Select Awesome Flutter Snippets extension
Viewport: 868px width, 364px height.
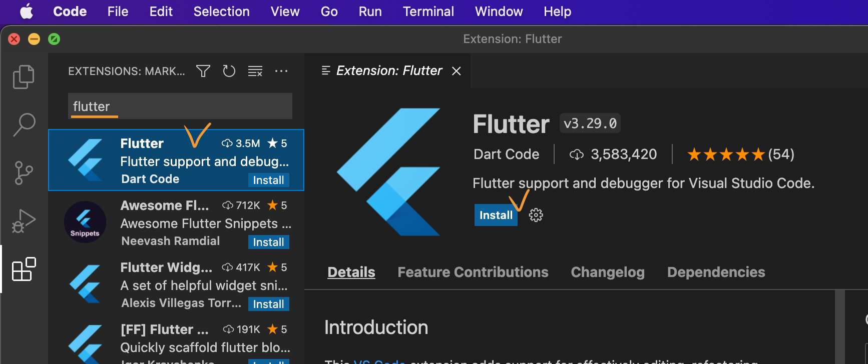(x=176, y=222)
